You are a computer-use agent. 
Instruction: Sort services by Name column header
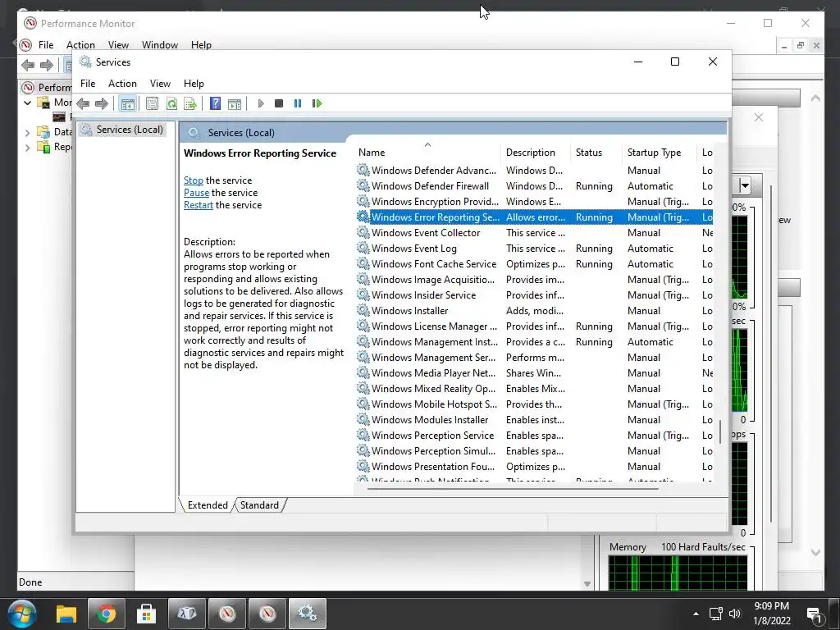click(427, 153)
